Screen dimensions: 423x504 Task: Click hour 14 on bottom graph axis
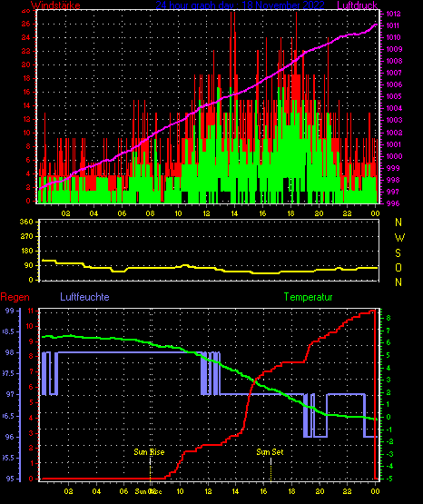click(x=235, y=491)
